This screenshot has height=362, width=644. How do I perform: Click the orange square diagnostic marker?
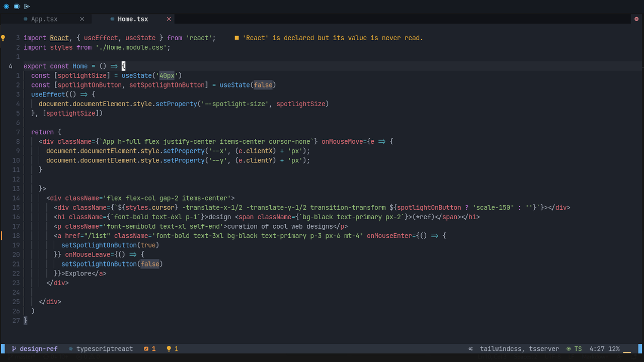pos(237,38)
